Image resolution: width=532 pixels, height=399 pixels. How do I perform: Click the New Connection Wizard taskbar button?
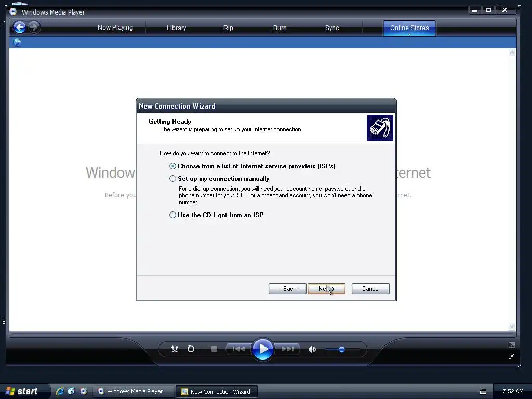coord(217,392)
